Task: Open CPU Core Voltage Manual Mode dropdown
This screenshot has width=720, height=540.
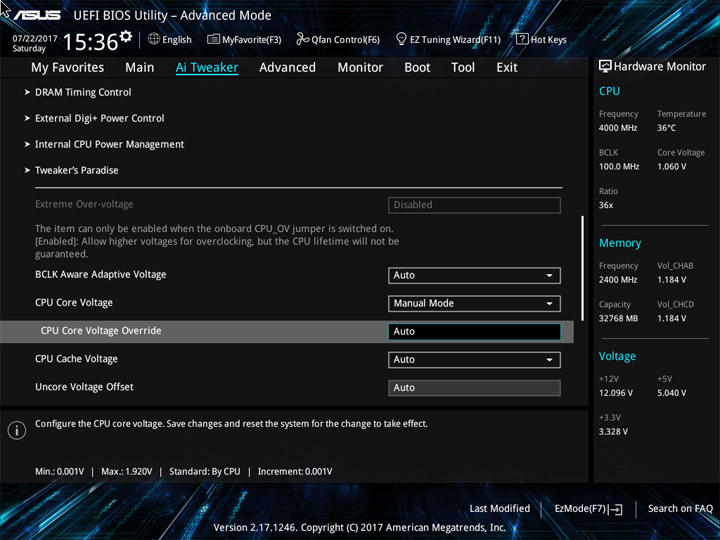Action: coord(474,304)
